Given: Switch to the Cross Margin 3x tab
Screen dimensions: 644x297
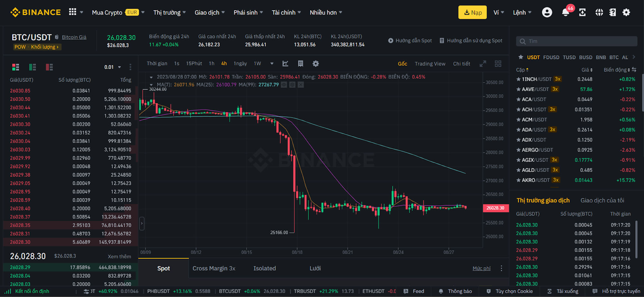Looking at the screenshot, I should (214, 268).
